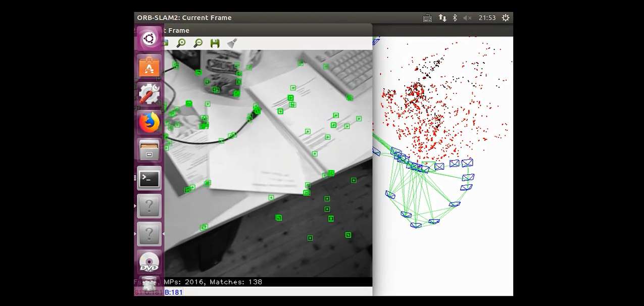Click the "B:181" pixel value in the status bar
Viewport: 644px width, 306px height.
(174, 292)
